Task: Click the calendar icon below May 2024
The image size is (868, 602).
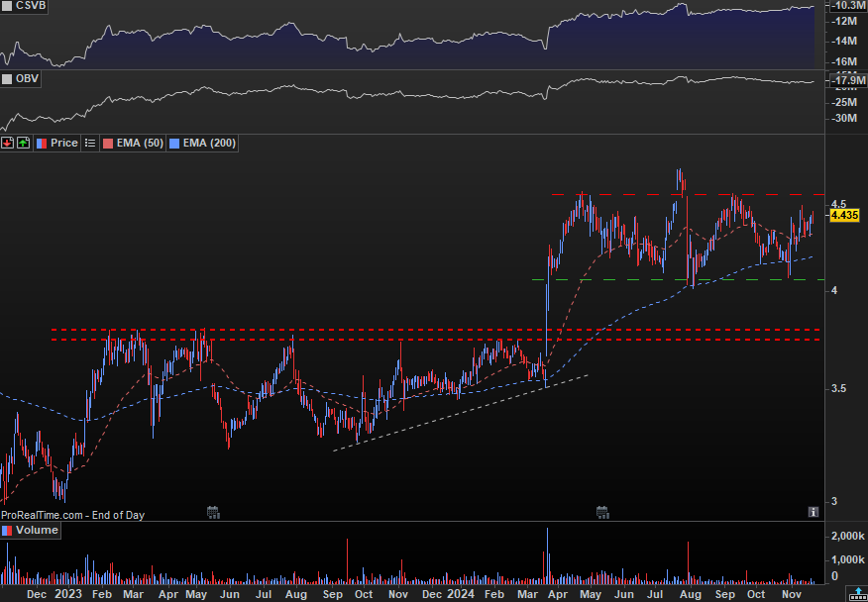Action: point(602,512)
